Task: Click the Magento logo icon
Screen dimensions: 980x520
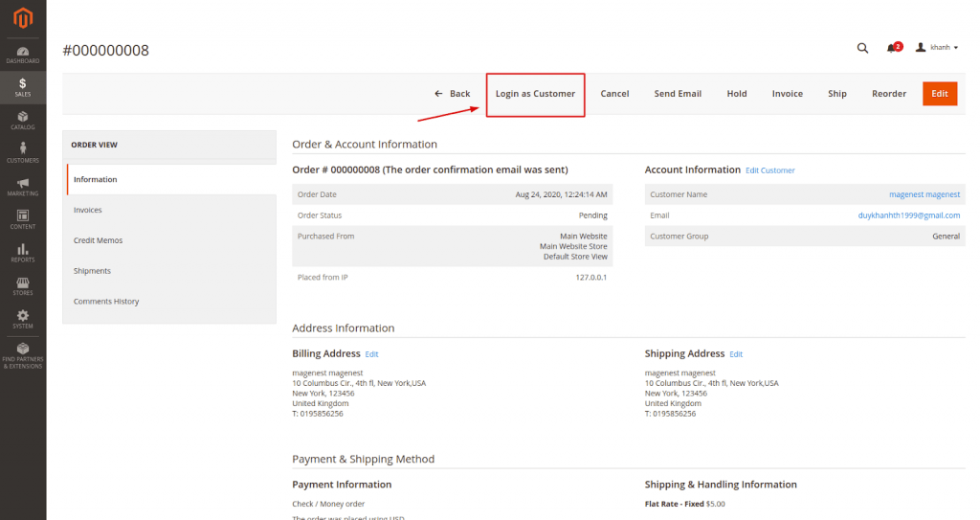Action: 23,17
